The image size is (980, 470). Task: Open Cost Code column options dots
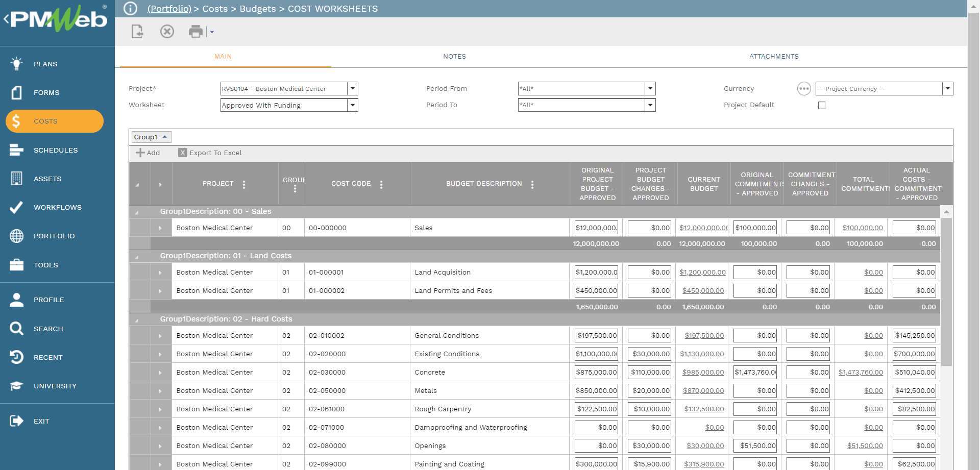tap(381, 185)
